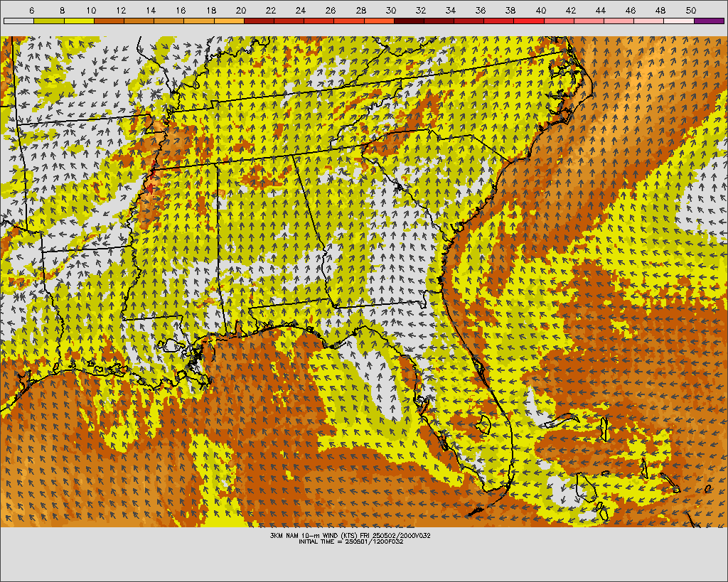Click the legend label "46"
728x582 pixels.
tap(631, 10)
